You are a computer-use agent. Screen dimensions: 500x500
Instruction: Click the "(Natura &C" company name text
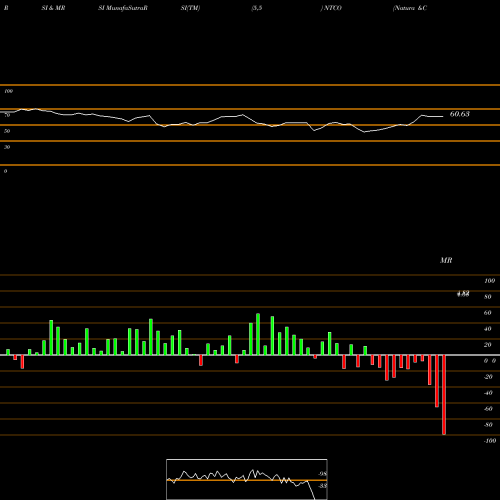(410, 8)
